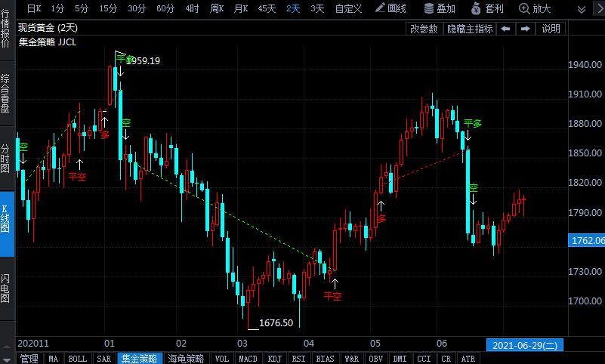Viewport: 605px width, 364px height.
Task: Click the 1959.19 high price label
Action: tap(144, 61)
